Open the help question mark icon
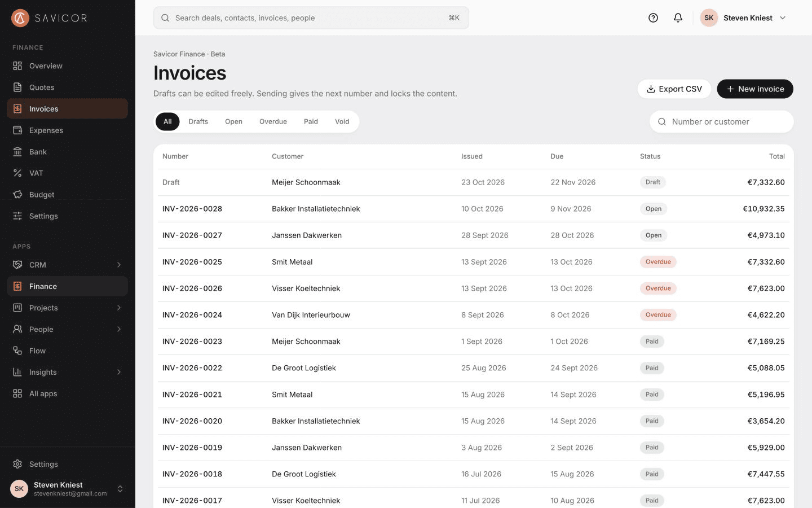 (x=653, y=18)
